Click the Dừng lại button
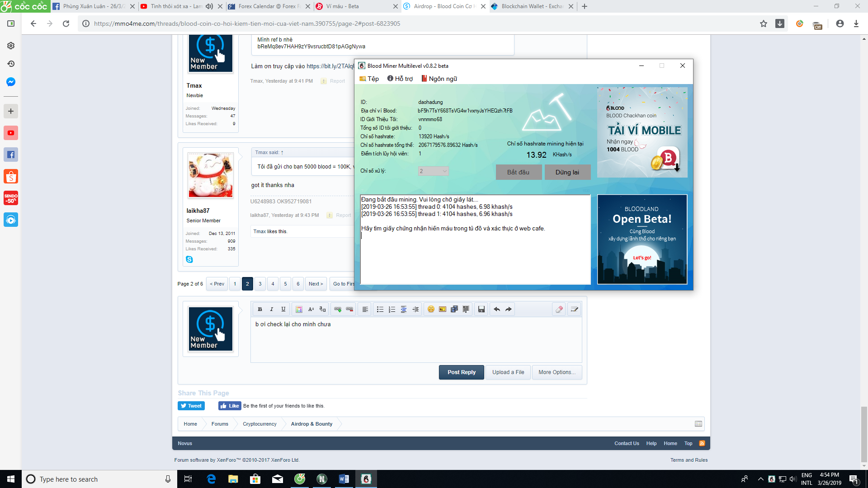Screen dimensions: 868x488 coord(567,172)
